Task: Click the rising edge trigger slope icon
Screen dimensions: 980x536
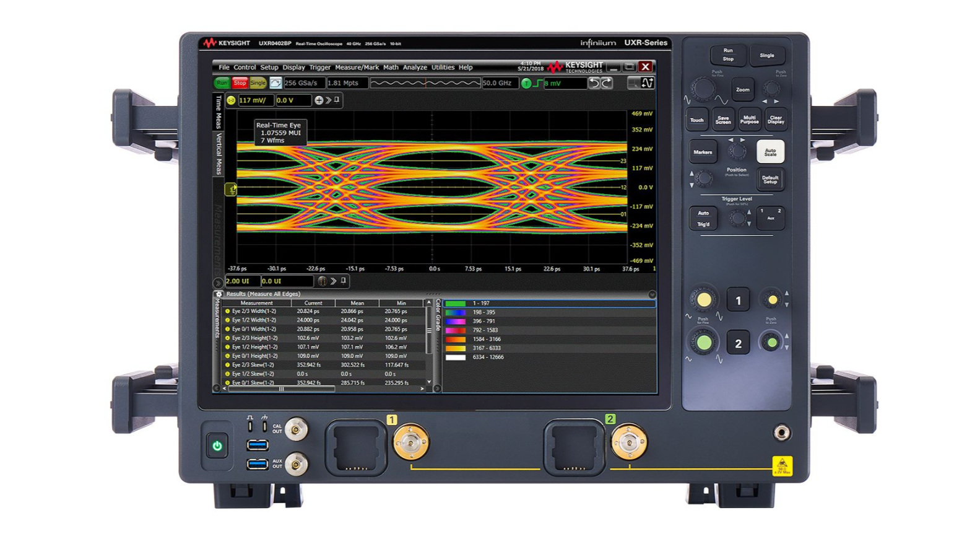Action: pos(538,83)
